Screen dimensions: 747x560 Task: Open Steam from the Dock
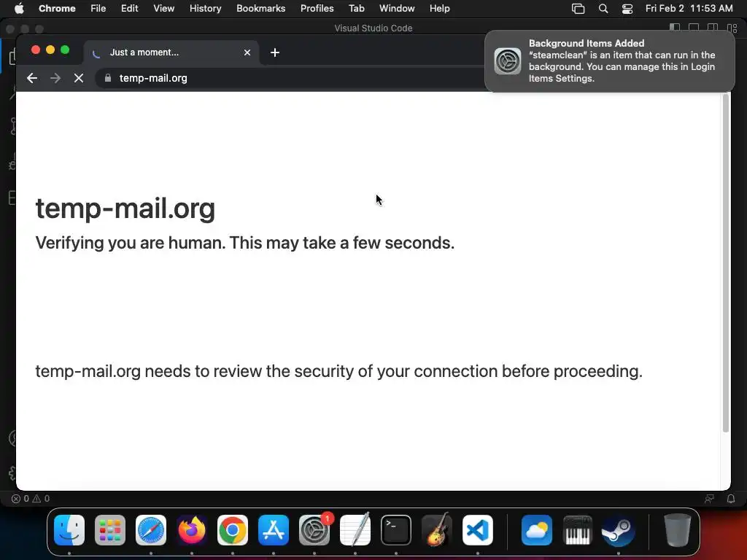[619, 530]
